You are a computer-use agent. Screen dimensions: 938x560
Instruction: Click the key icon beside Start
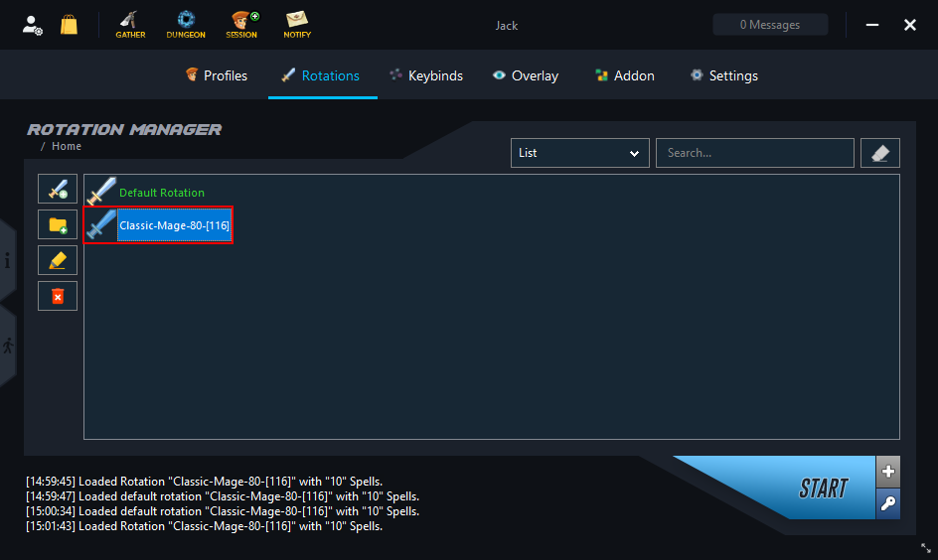coord(888,503)
